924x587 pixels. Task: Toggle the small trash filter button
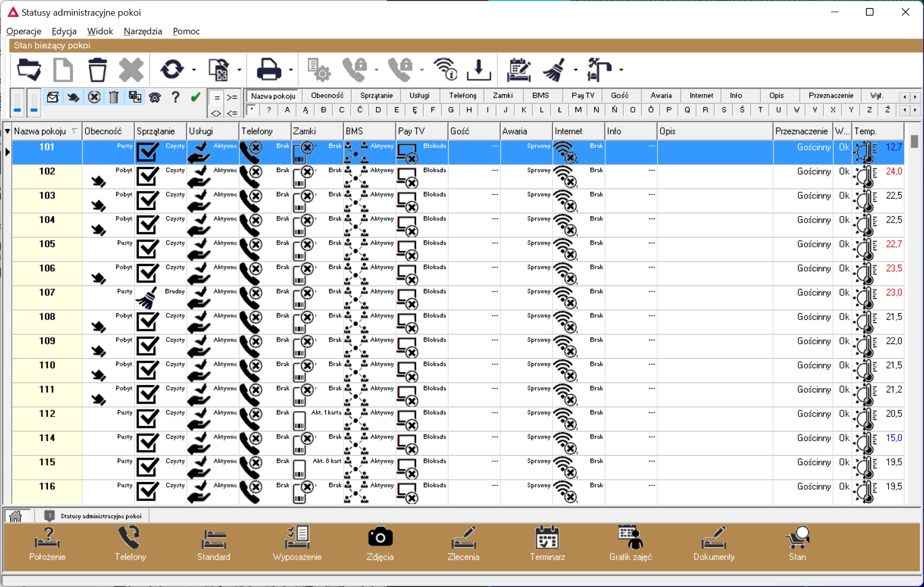tap(114, 97)
